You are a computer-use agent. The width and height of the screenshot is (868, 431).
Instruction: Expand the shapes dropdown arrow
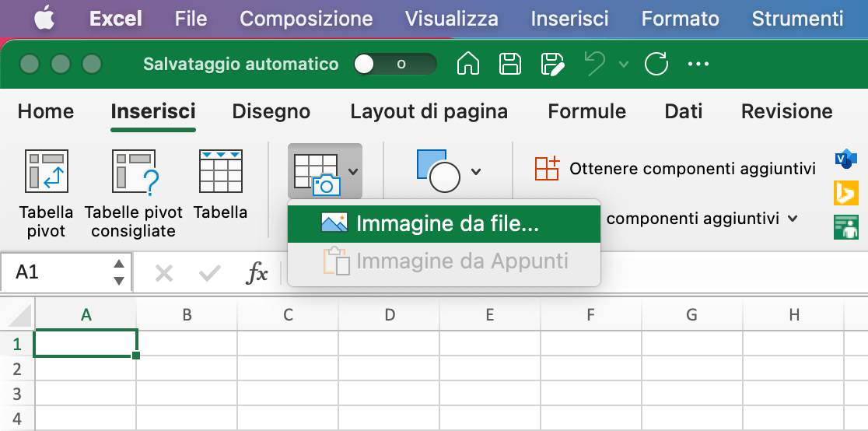coord(476,172)
